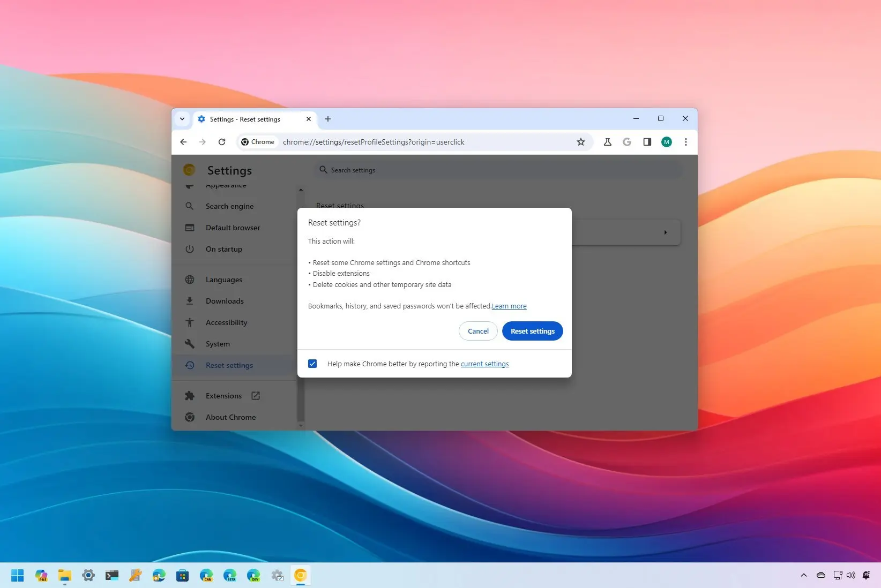
Task: Open Chrome three-dot menu
Action: pyautogui.click(x=685, y=142)
